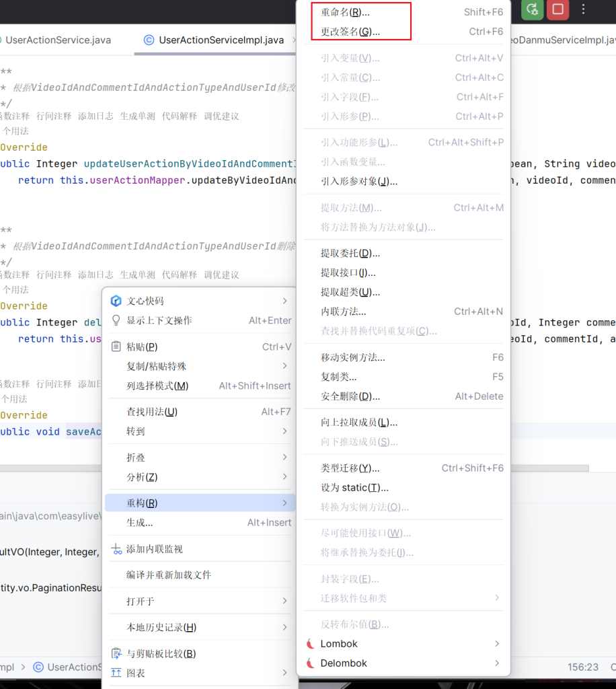Click the 与剪贴板比较 compare icon

[x=116, y=653]
